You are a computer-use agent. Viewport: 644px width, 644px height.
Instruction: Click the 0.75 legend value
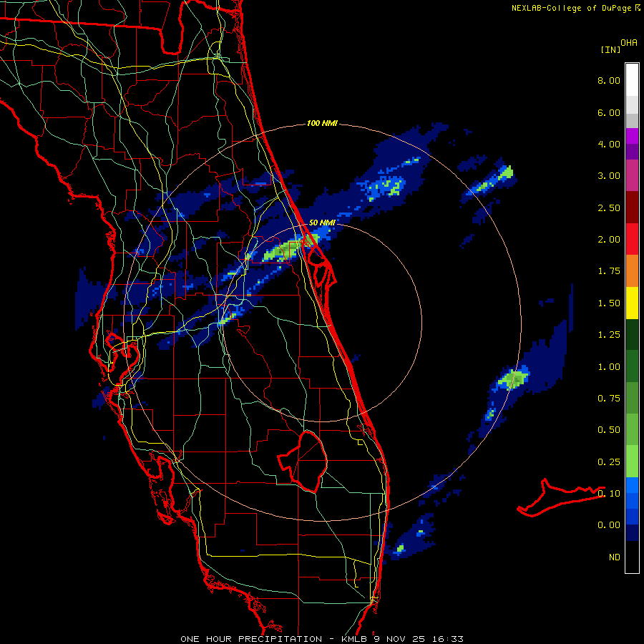609,399
